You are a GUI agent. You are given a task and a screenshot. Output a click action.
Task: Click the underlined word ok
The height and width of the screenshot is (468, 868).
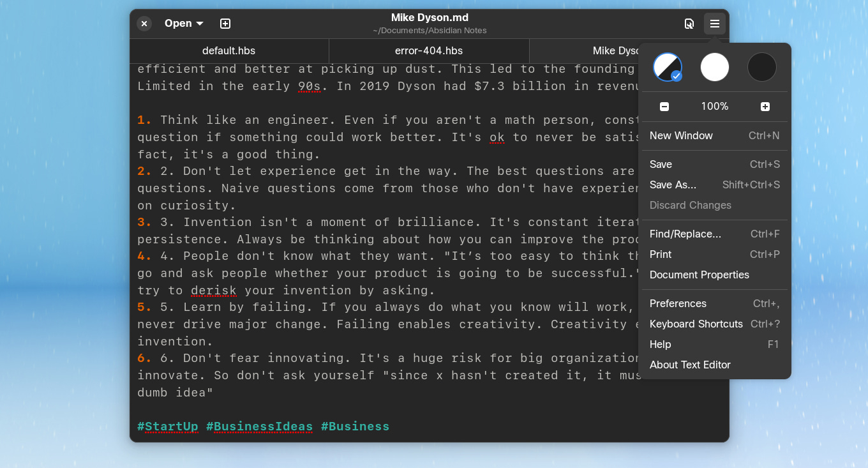tap(497, 137)
